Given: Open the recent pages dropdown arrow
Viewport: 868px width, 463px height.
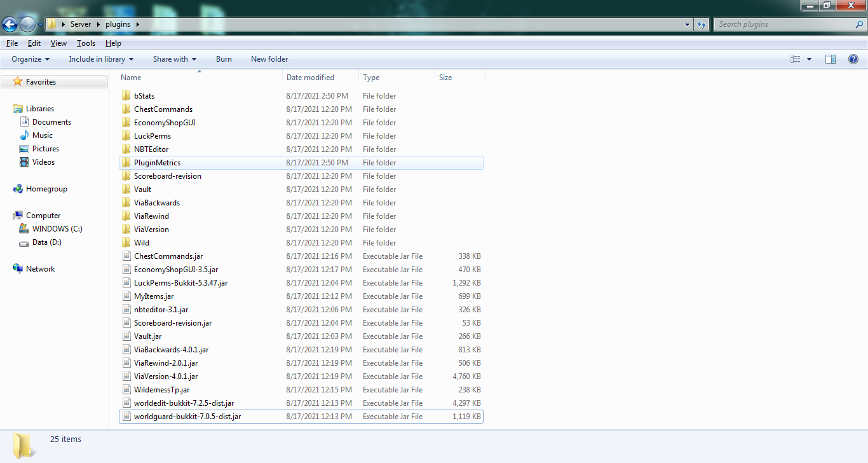Looking at the screenshot, I should [x=40, y=25].
